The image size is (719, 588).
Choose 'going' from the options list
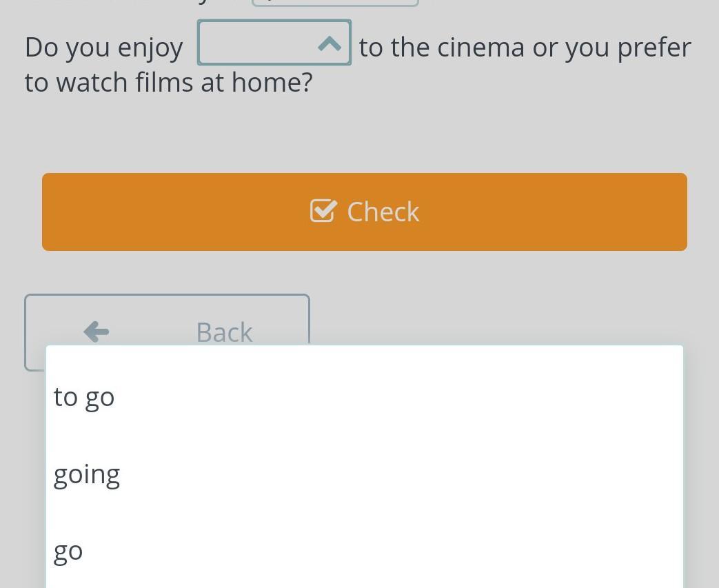pos(87,475)
